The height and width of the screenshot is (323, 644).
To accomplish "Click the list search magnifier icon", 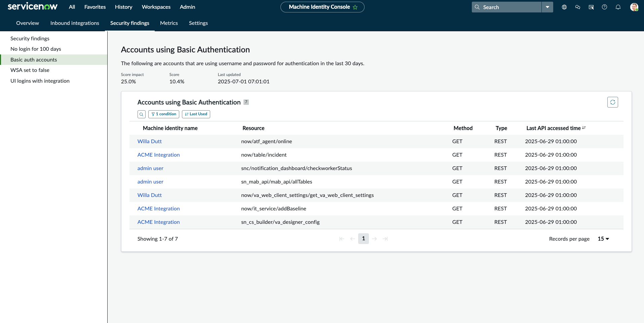I will (x=142, y=114).
